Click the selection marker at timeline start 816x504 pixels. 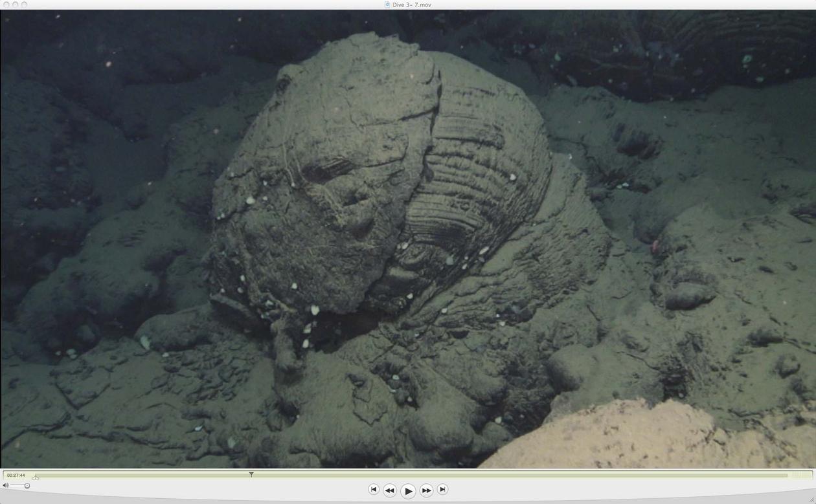tap(36, 477)
